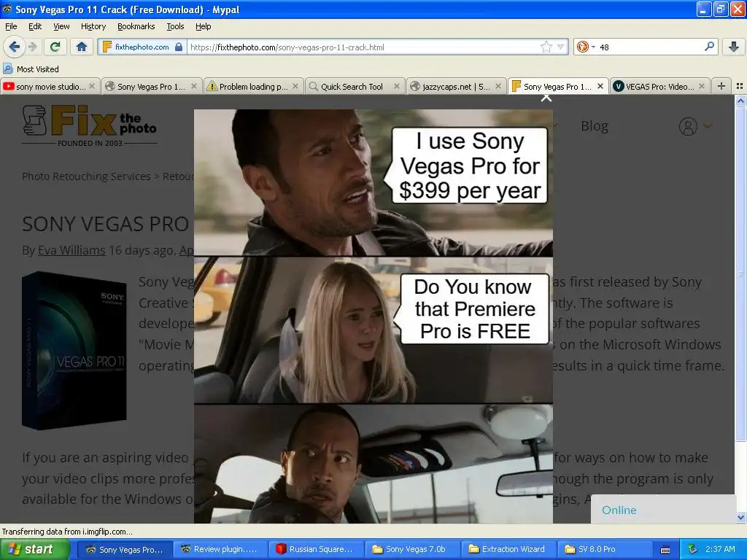Close the VEGAS Pro: Video tab

click(x=702, y=86)
